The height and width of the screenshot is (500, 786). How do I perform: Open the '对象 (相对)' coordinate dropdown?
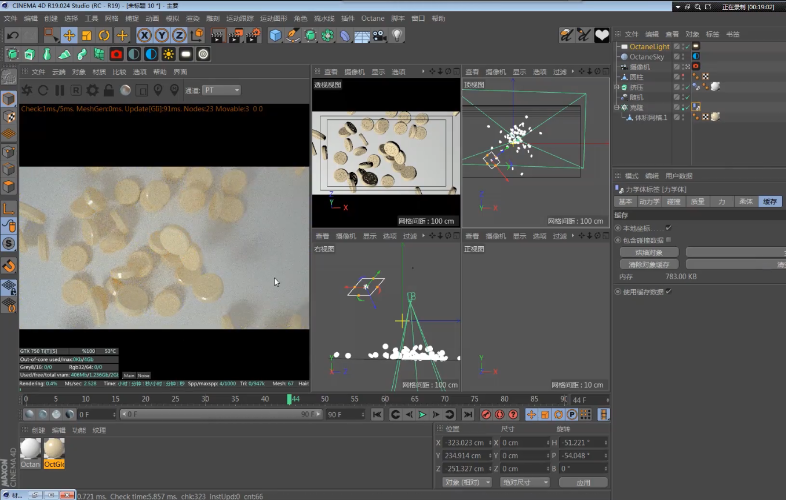(466, 482)
